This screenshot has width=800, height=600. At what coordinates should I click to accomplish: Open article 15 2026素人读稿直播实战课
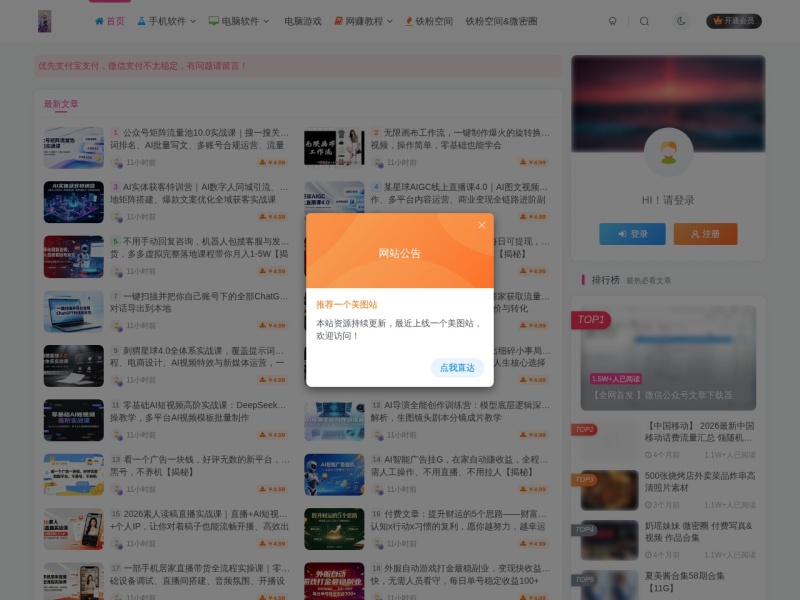coord(199,520)
